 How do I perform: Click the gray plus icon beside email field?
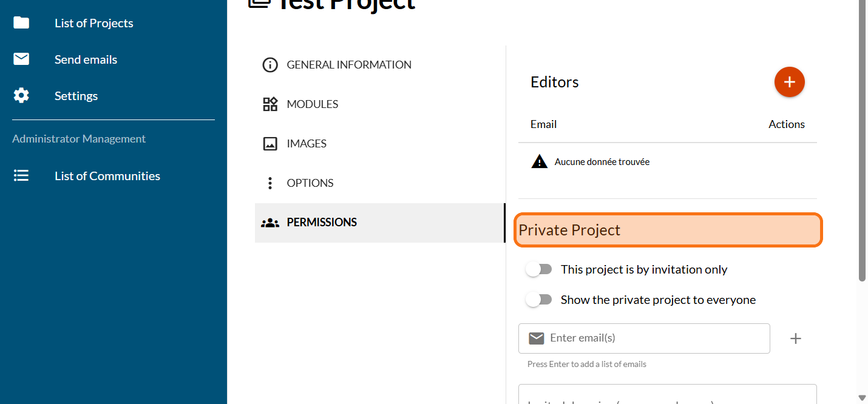795,338
